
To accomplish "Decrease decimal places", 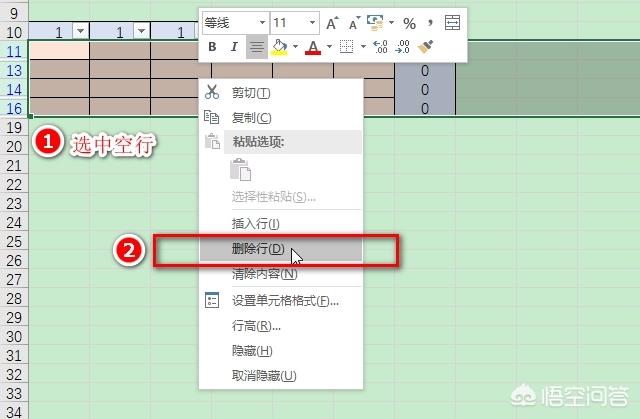I will click(402, 47).
